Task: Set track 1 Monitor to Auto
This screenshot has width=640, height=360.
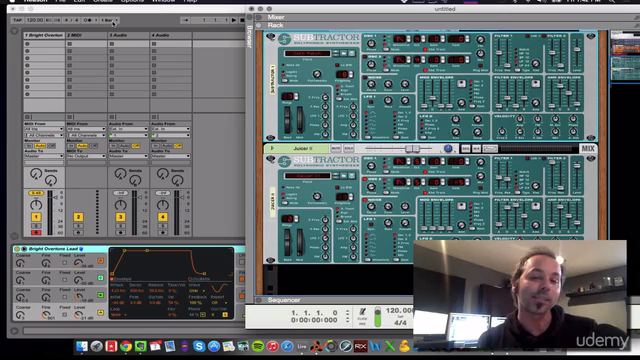Action: click(40, 146)
